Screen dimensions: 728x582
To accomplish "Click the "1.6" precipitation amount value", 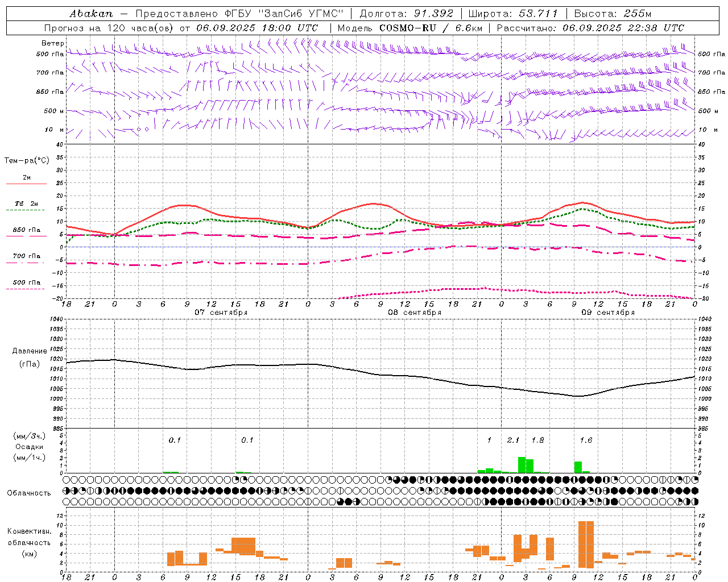I will [x=586, y=440].
